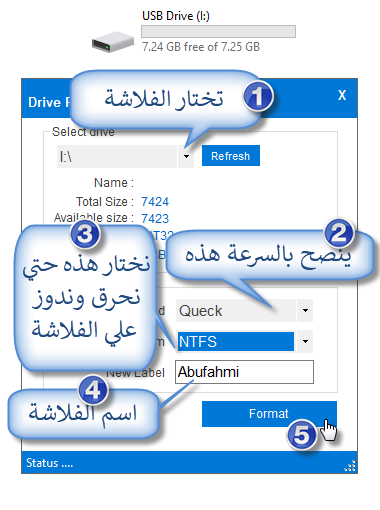Viewport: 380px width, 510px height.
Task: Click the New Label field containing Abufahmi
Action: tap(244, 372)
